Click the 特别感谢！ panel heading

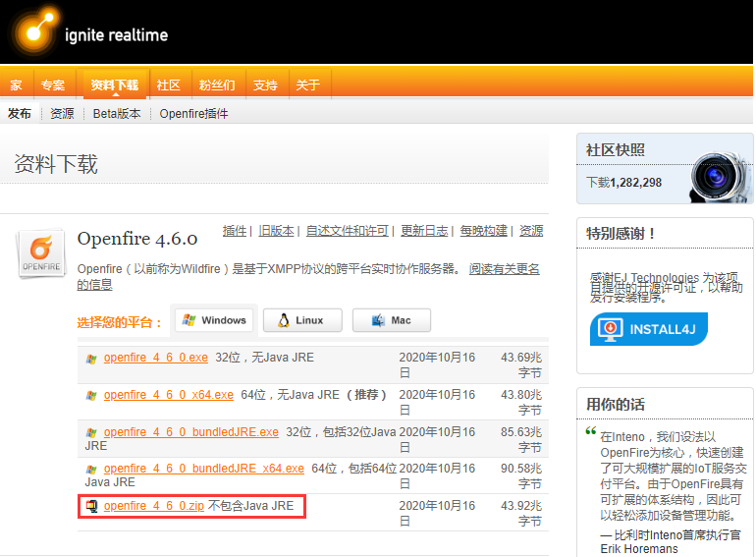621,234
